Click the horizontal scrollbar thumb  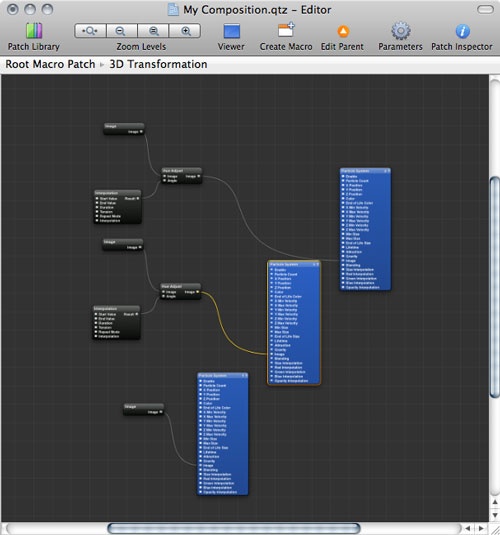[x=234, y=528]
